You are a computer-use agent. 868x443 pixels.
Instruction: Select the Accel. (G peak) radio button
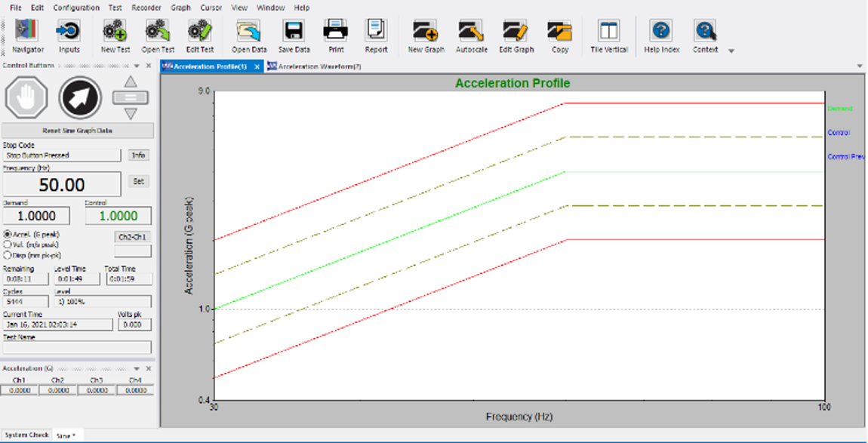click(x=8, y=234)
